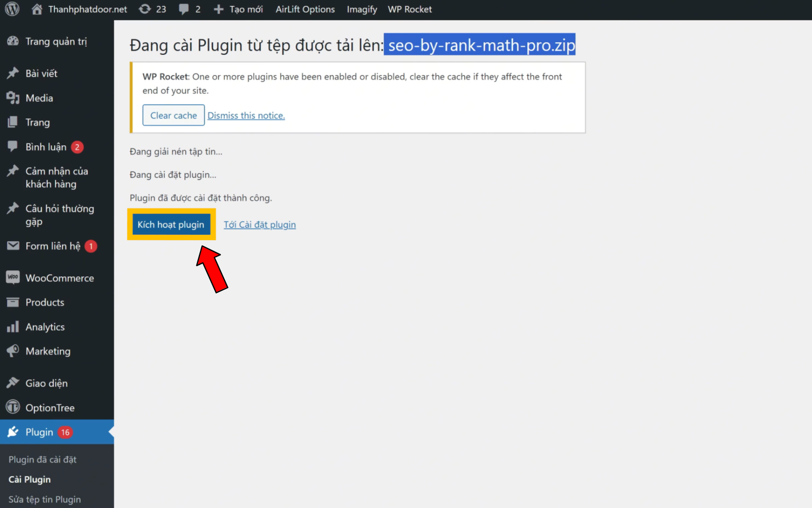Open OptionTree in the sidebar
The width and height of the screenshot is (812, 508).
coord(50,407)
